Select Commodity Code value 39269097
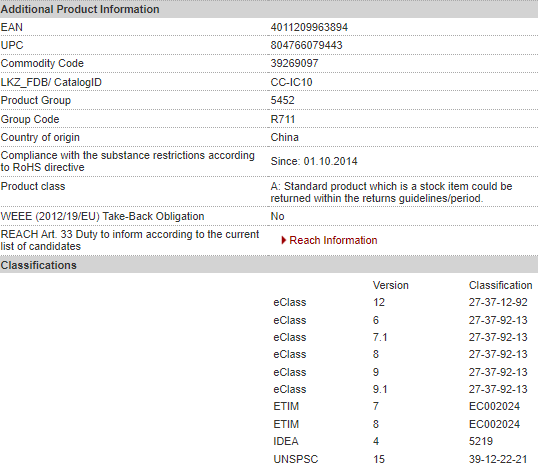The image size is (539, 469). pos(294,63)
